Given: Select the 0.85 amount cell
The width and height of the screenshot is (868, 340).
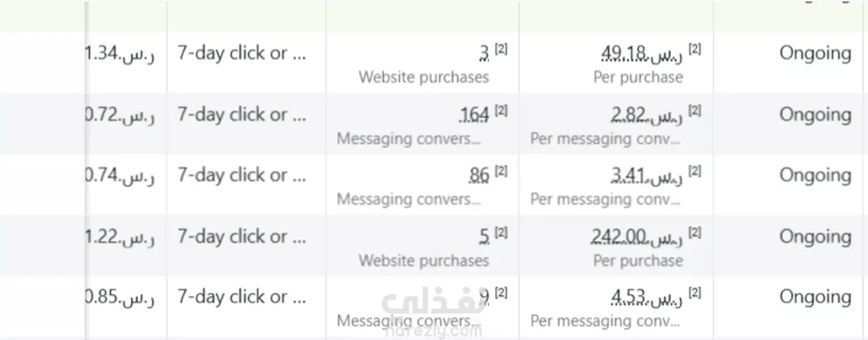Looking at the screenshot, I should coord(121,297).
